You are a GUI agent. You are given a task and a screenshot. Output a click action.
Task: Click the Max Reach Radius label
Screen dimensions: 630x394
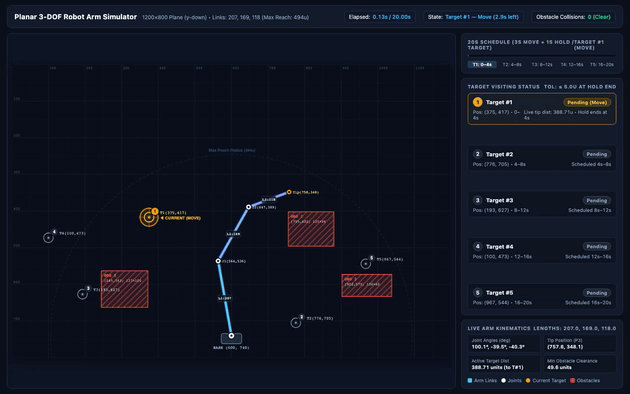(x=232, y=150)
